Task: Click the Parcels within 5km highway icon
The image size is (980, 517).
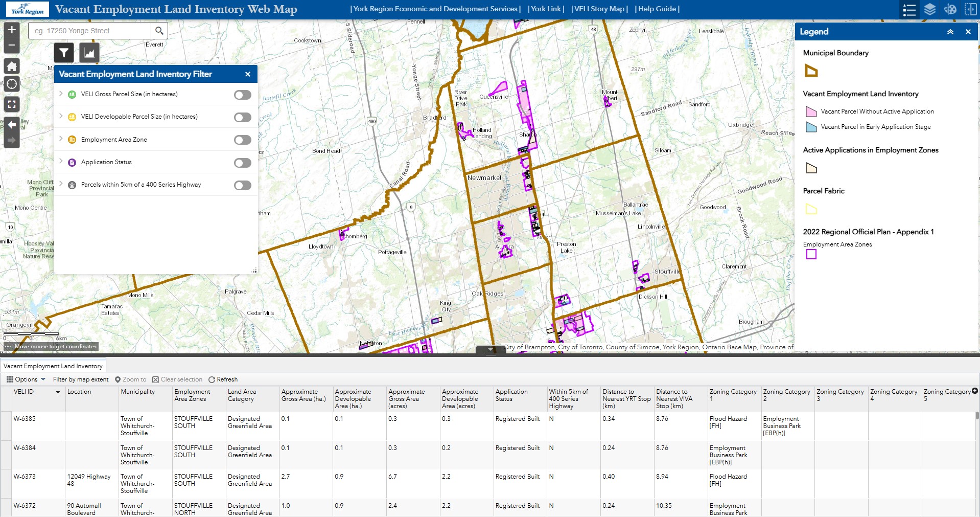Action: coord(72,185)
